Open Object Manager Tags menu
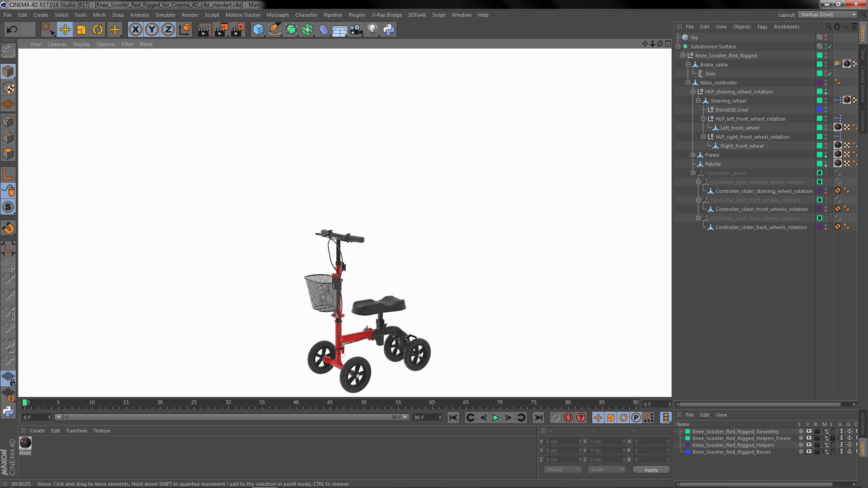Image resolution: width=868 pixels, height=488 pixels. point(762,27)
